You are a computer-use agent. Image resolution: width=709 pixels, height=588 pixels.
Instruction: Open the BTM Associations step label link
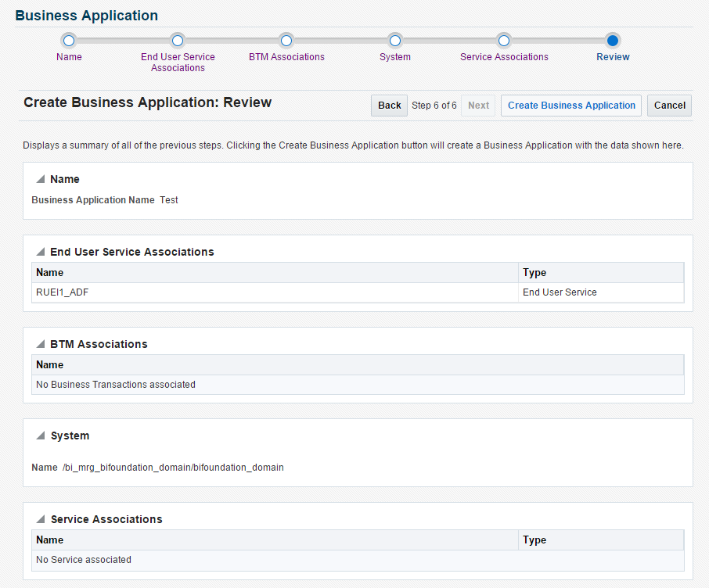point(286,57)
